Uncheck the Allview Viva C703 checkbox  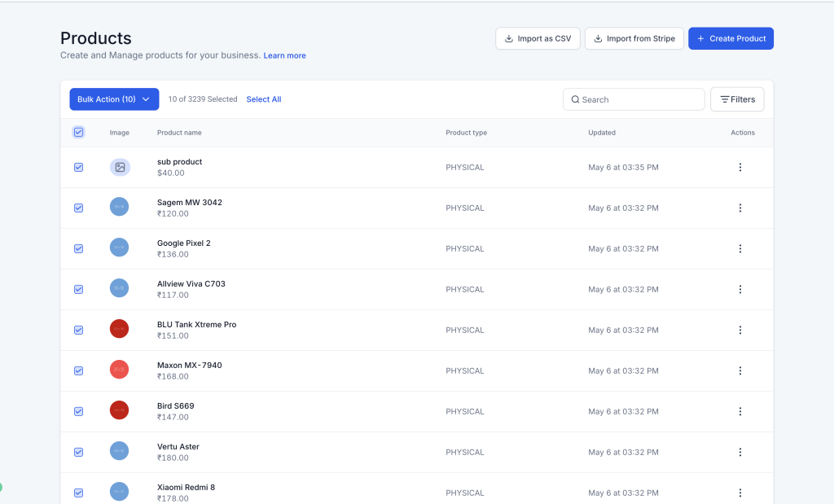[x=79, y=289]
